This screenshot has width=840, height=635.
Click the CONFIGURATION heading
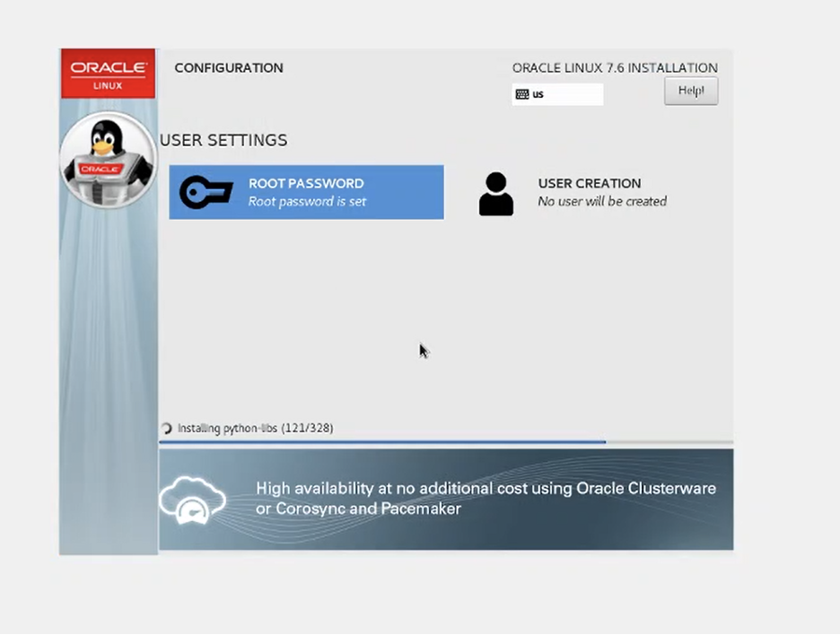228,68
